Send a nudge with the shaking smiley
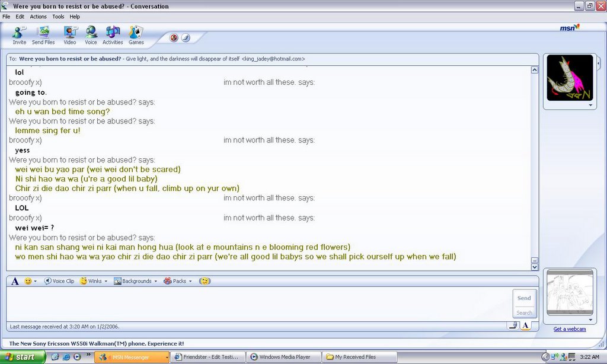The height and width of the screenshot is (364, 607). pyautogui.click(x=205, y=281)
